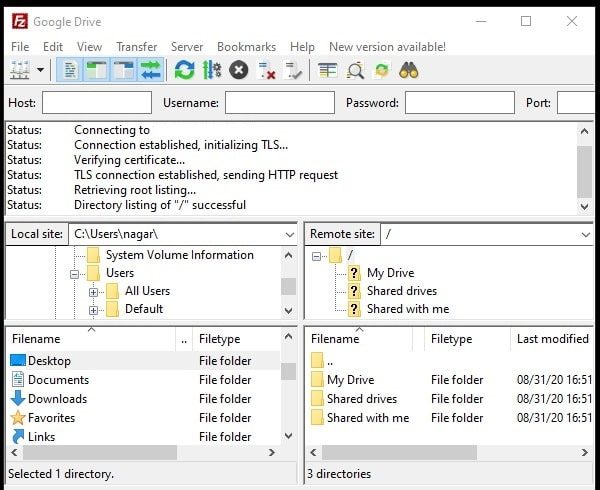Open the Bookmarks menu

pos(246,47)
